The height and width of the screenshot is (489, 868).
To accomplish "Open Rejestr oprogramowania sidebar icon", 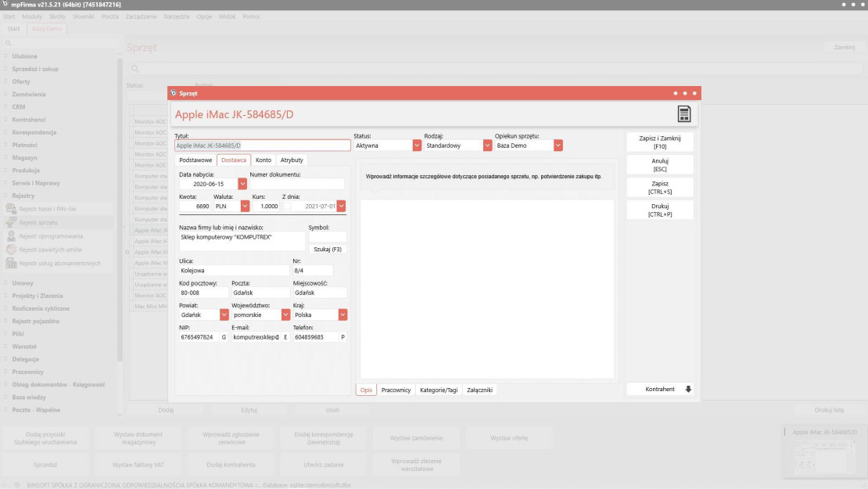I will (x=12, y=236).
